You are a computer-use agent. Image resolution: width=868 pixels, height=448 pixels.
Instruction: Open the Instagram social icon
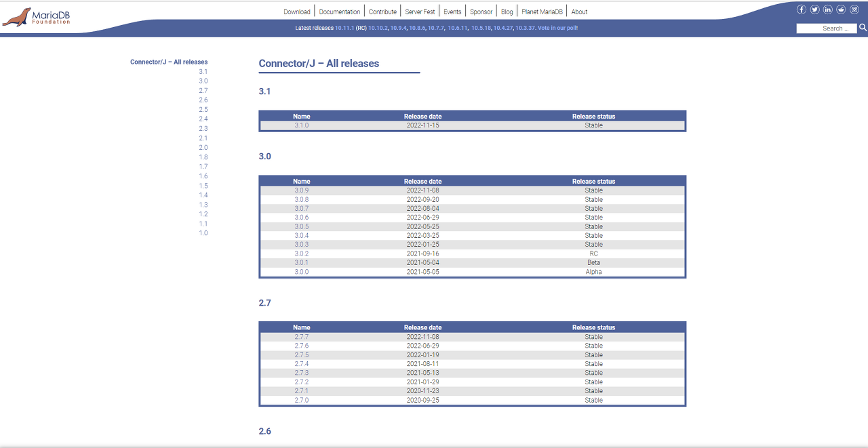point(854,9)
